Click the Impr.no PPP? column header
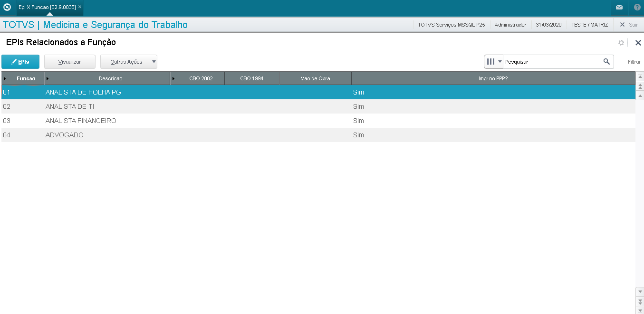This screenshot has height=314, width=644. tap(493, 78)
